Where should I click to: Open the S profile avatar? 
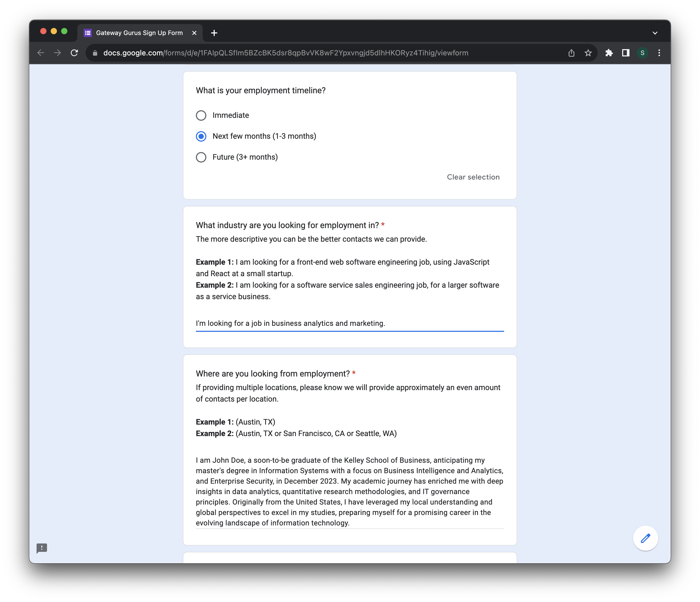[642, 53]
